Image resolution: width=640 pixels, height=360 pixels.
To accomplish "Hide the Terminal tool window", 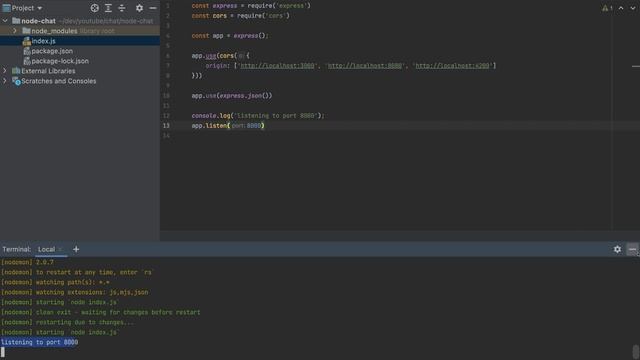I will (x=632, y=249).
